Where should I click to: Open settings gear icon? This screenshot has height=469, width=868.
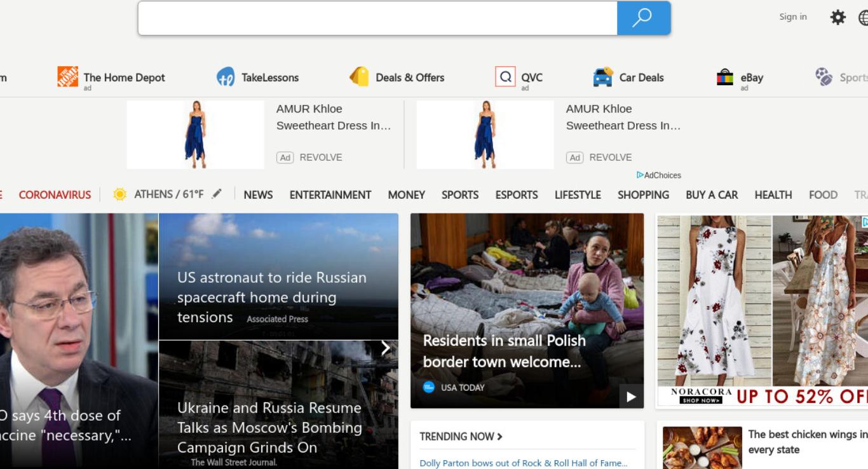click(838, 17)
